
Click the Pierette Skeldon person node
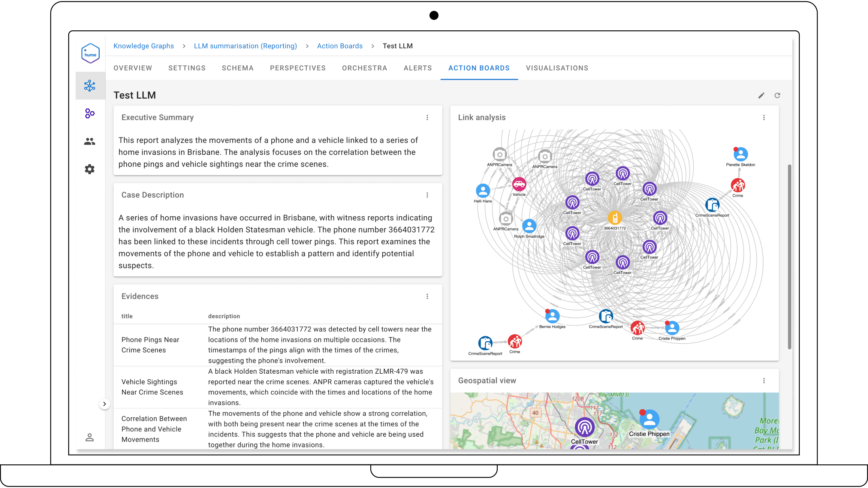click(741, 154)
